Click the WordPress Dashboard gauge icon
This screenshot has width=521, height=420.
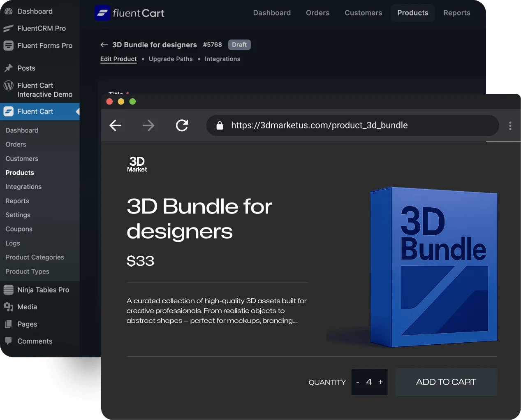tap(8, 11)
